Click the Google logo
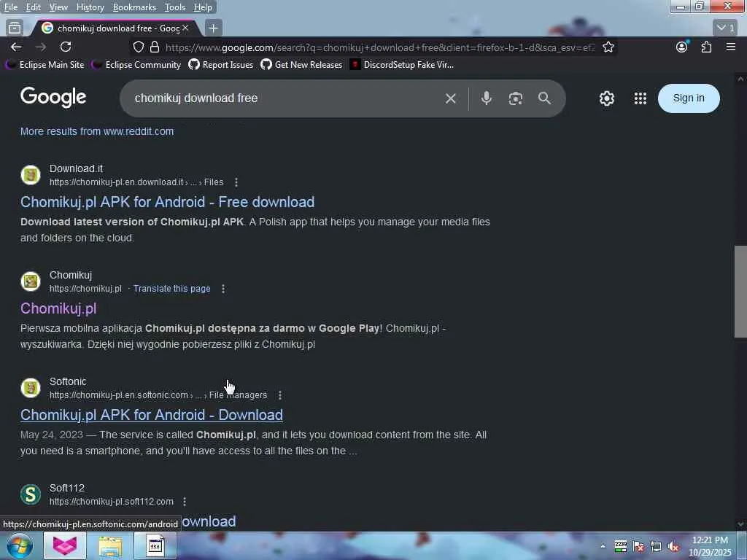This screenshot has width=747, height=560. [x=53, y=98]
